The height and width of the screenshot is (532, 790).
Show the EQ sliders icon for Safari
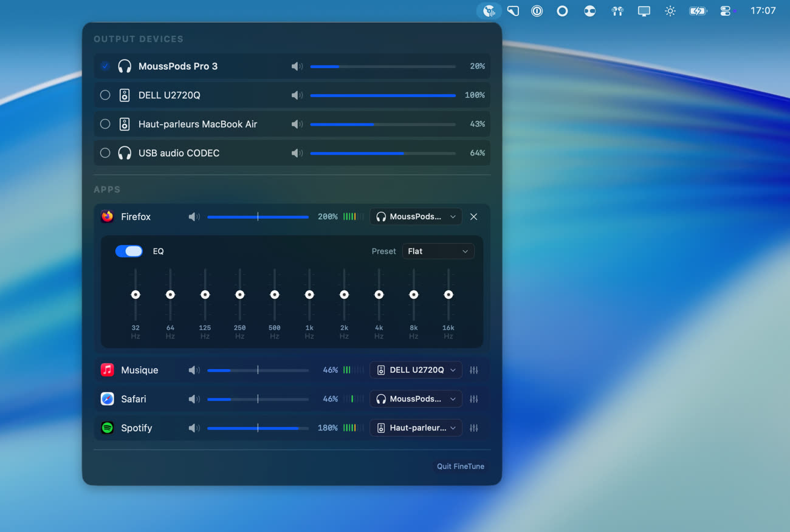474,399
